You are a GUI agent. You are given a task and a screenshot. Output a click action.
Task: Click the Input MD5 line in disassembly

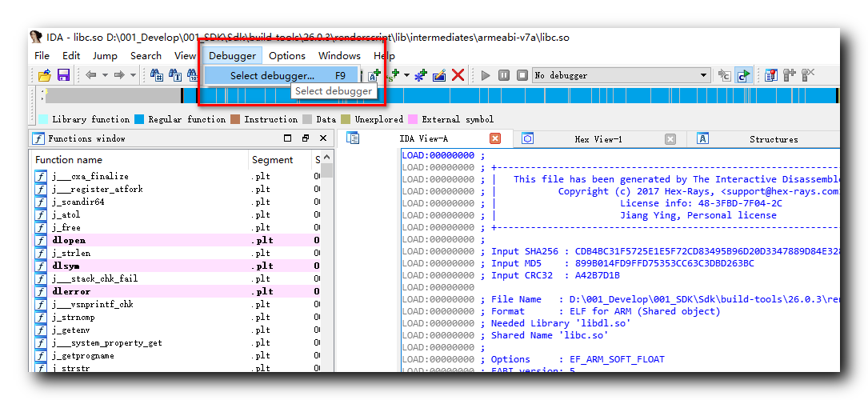[x=578, y=263]
